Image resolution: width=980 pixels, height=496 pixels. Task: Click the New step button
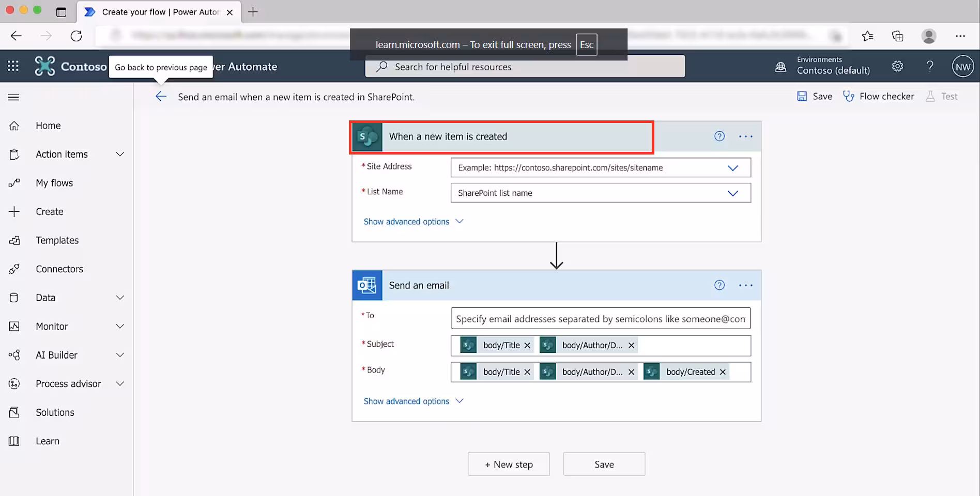click(x=509, y=464)
